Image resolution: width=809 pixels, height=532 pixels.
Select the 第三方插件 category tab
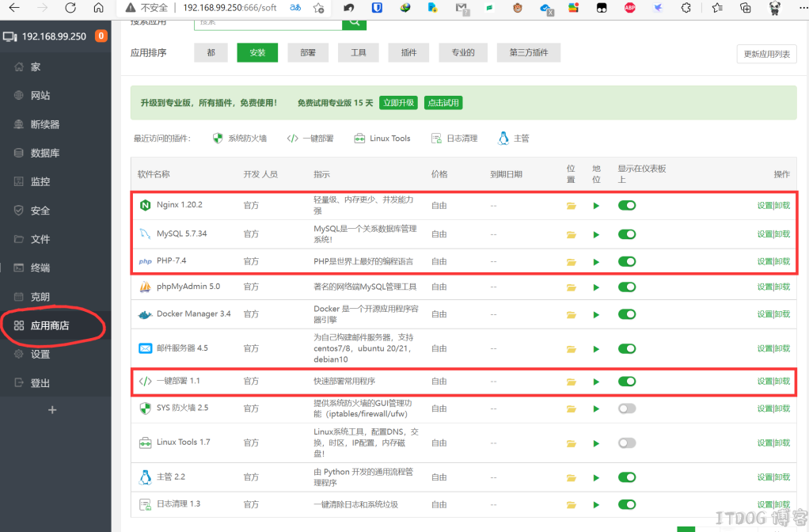pos(528,52)
